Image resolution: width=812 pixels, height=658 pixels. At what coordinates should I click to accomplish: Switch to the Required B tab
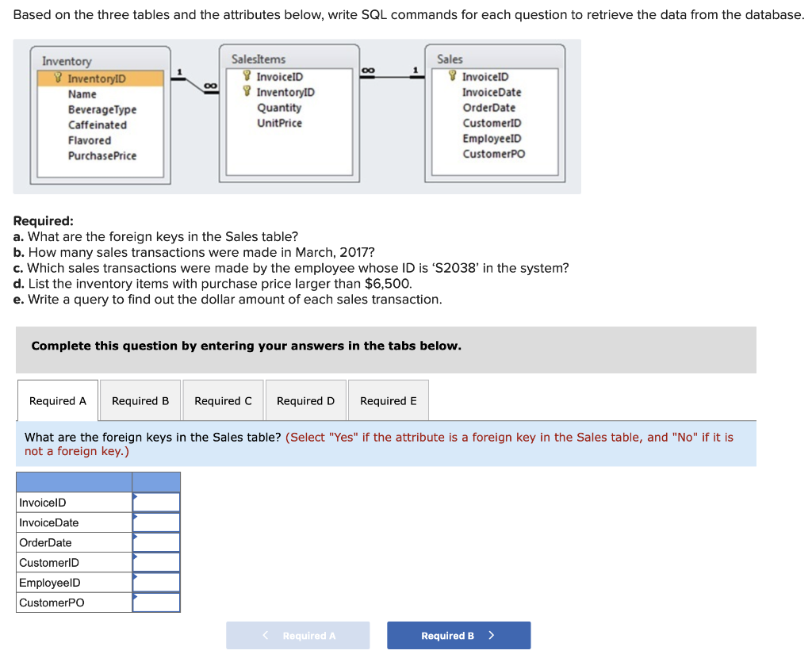click(x=140, y=400)
